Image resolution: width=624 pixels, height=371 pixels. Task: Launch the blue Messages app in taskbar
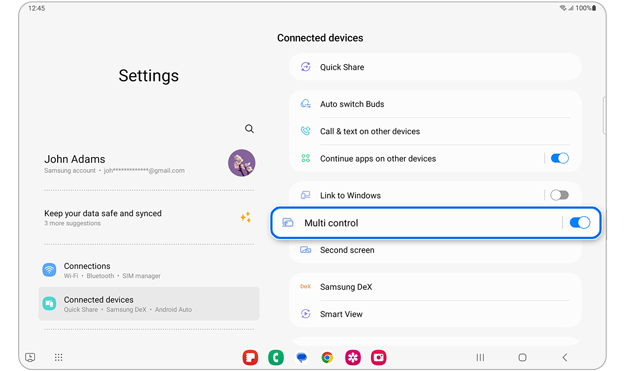coord(302,357)
